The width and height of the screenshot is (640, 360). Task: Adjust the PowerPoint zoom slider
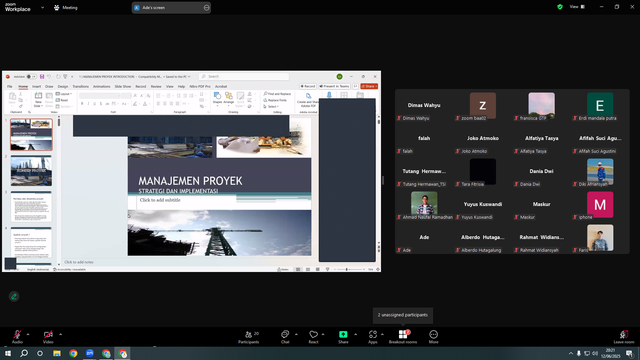pyautogui.click(x=347, y=269)
